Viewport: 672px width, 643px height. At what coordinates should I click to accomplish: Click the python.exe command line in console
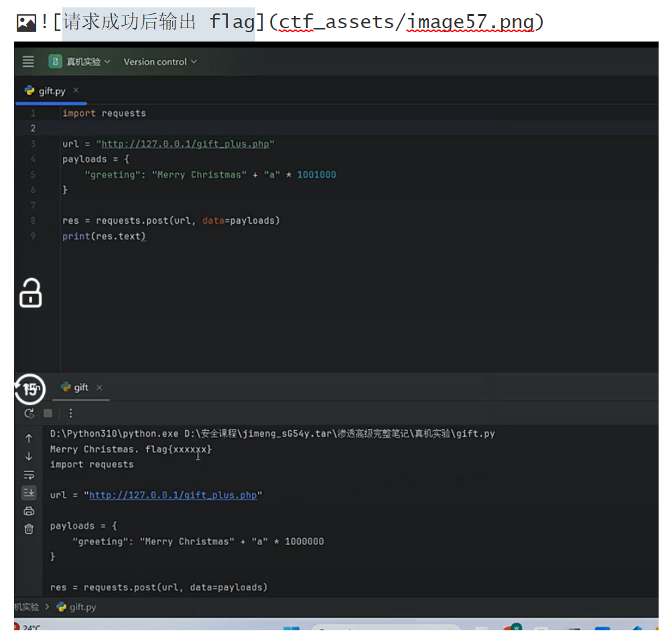273,433
